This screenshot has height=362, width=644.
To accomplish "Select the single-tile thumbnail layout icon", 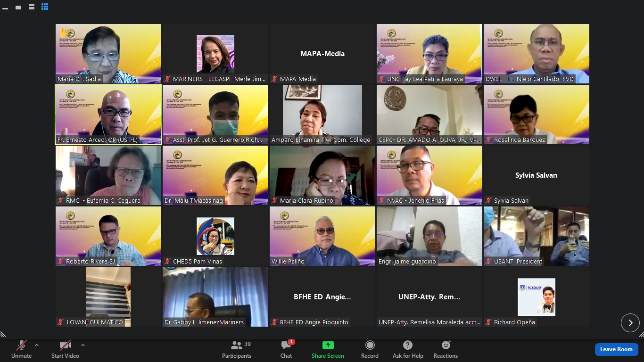I will click(18, 8).
